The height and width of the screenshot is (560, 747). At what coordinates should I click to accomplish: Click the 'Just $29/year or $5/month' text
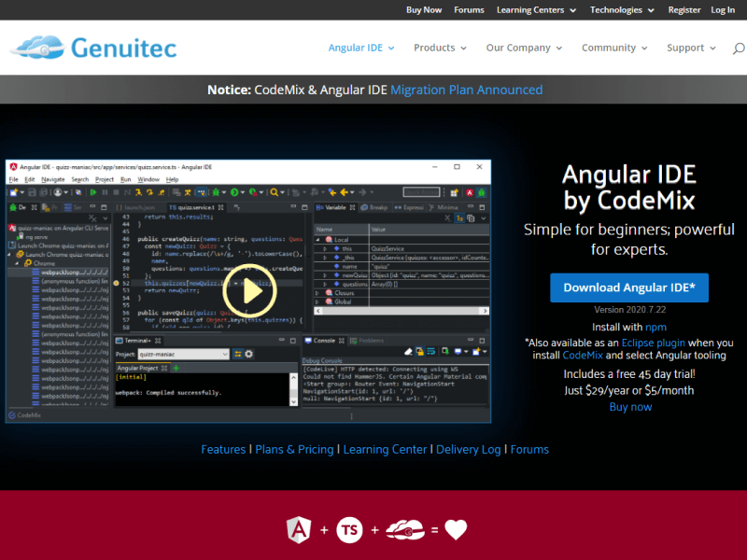[628, 390]
